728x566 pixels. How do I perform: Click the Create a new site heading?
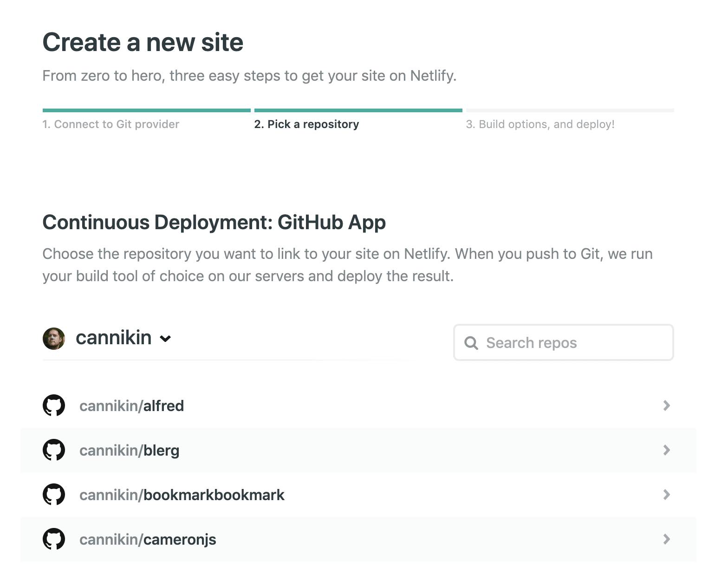(143, 42)
